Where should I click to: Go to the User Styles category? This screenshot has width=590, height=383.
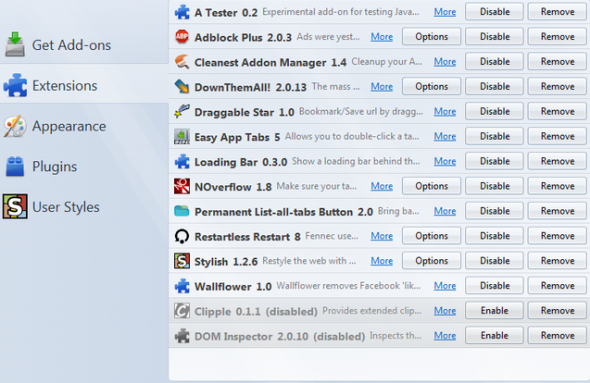[84, 207]
